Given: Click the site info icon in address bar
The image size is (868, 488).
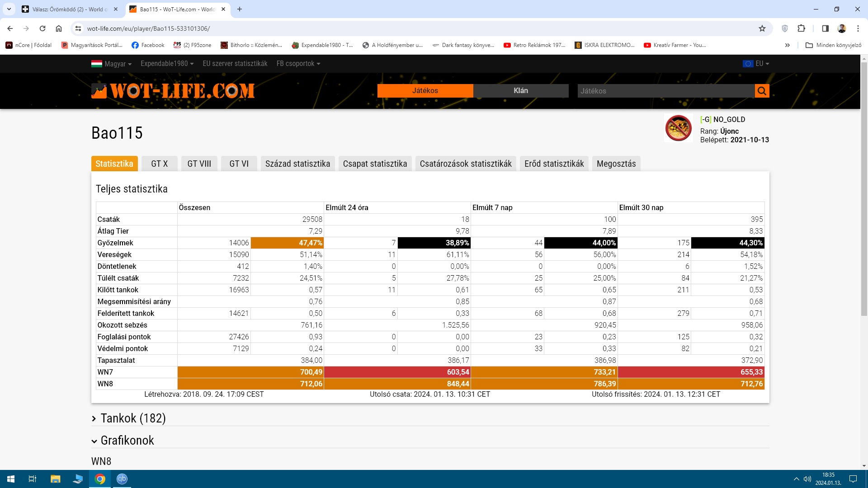Looking at the screenshot, I should pyautogui.click(x=78, y=28).
